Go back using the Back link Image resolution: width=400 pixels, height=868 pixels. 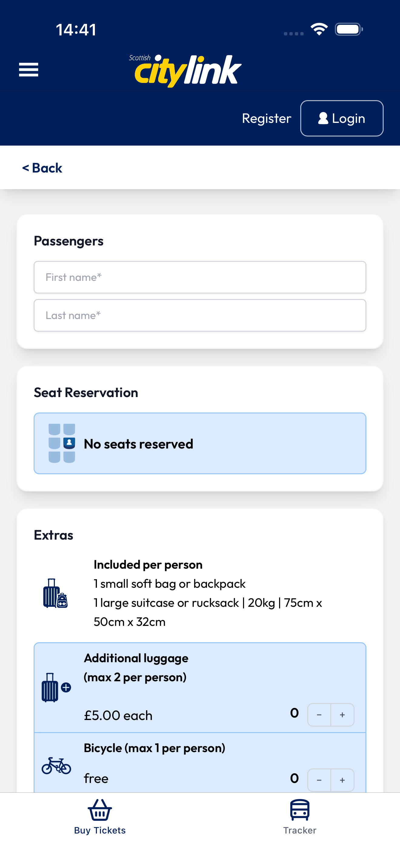[x=42, y=168]
